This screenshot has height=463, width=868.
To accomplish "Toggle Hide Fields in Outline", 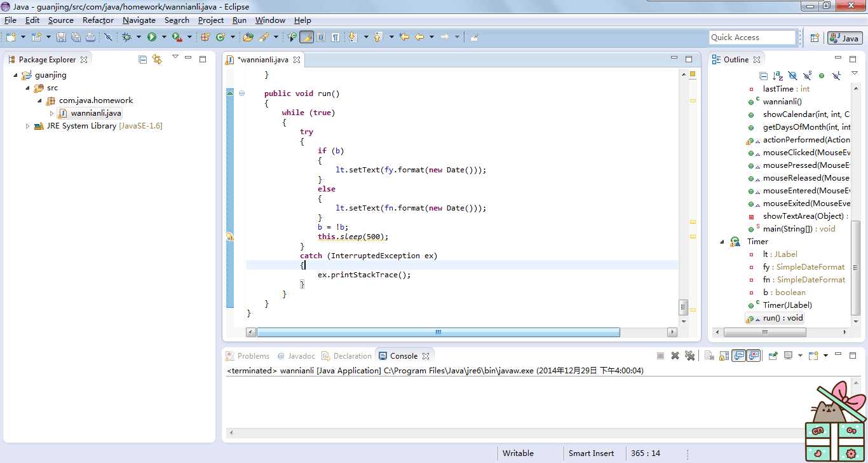I will tap(792, 76).
